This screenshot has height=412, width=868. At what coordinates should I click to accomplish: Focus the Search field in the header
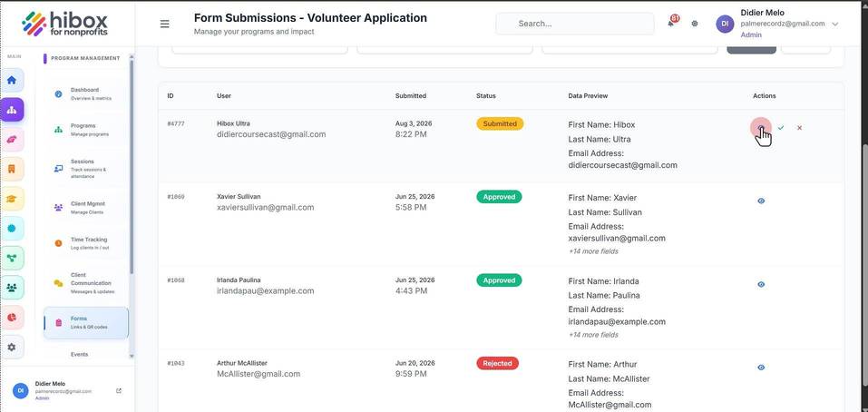[x=575, y=24]
